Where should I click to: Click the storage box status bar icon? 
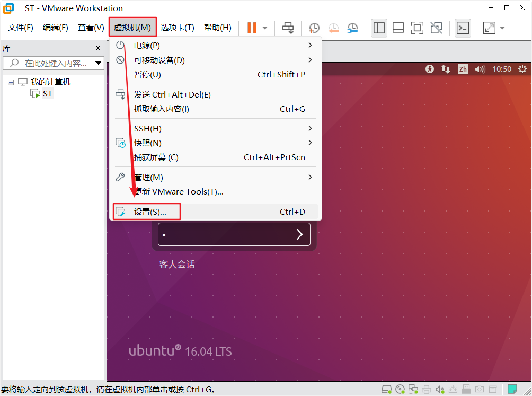(493, 389)
